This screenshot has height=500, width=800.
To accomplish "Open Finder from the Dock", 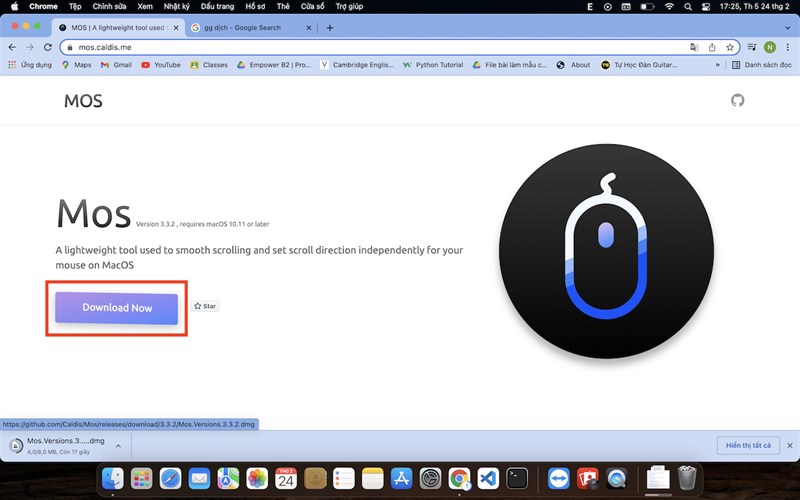I will click(x=112, y=479).
